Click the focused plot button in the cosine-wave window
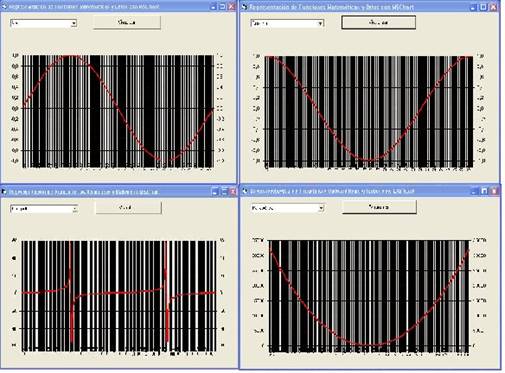 pos(379,22)
